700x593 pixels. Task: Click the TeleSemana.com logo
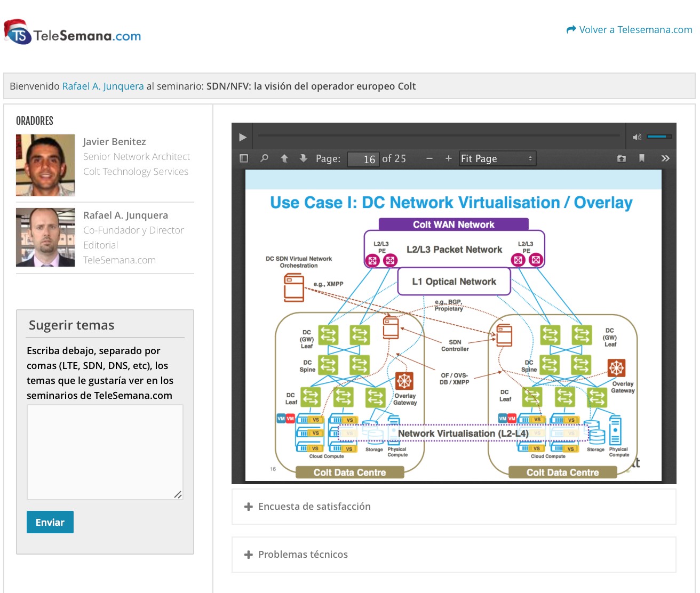pyautogui.click(x=73, y=33)
